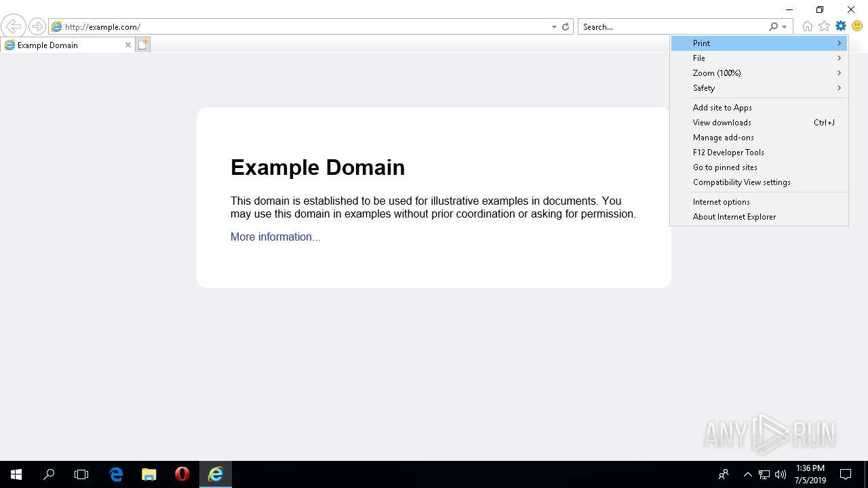Open the search provider dropdown arrow

785,27
